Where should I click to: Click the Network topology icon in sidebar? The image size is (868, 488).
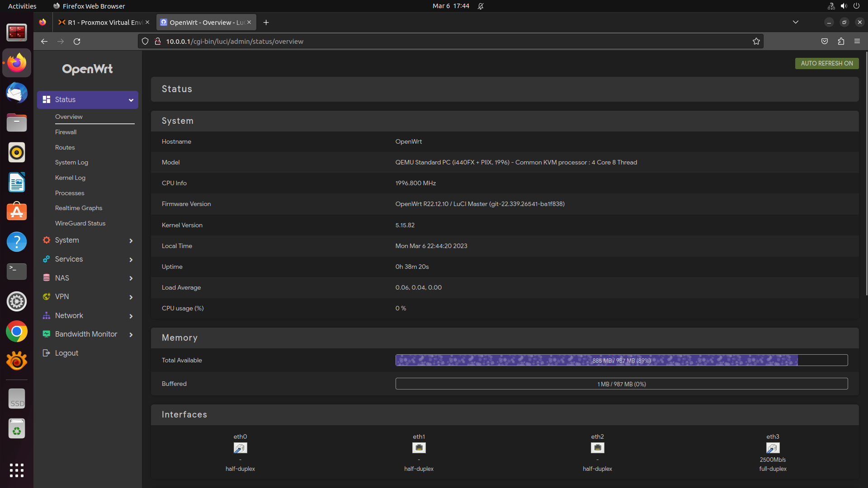pos(47,315)
